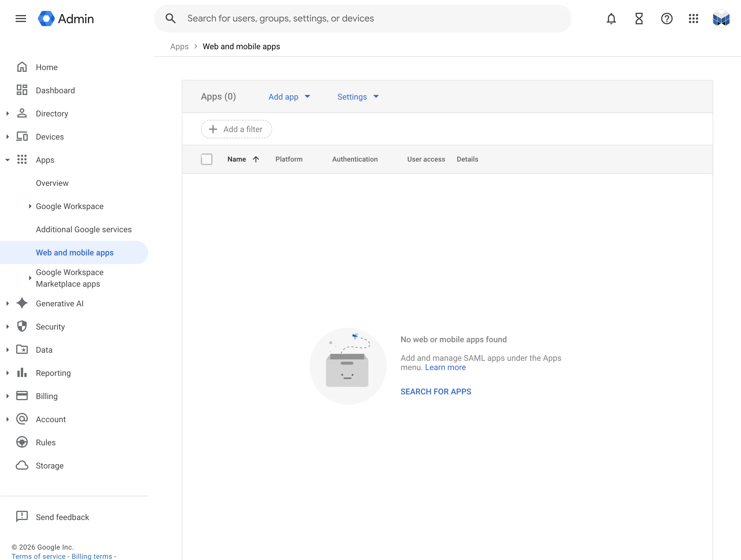Viewport: 741px width, 560px height.
Task: Open the Dashboard from the sidebar
Action: point(55,90)
